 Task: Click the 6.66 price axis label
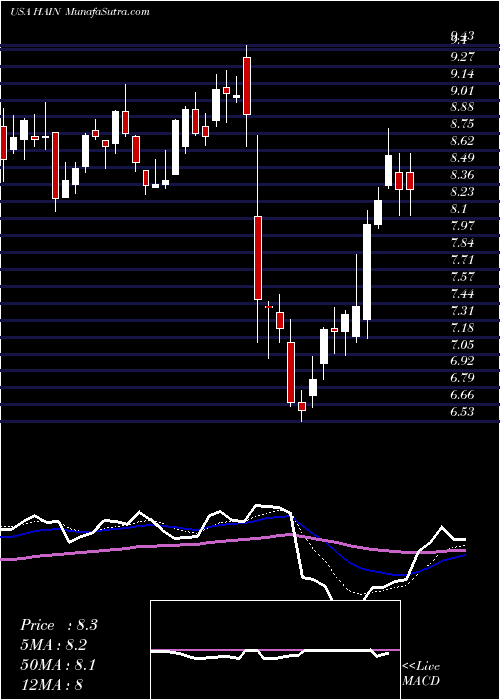[462, 395]
